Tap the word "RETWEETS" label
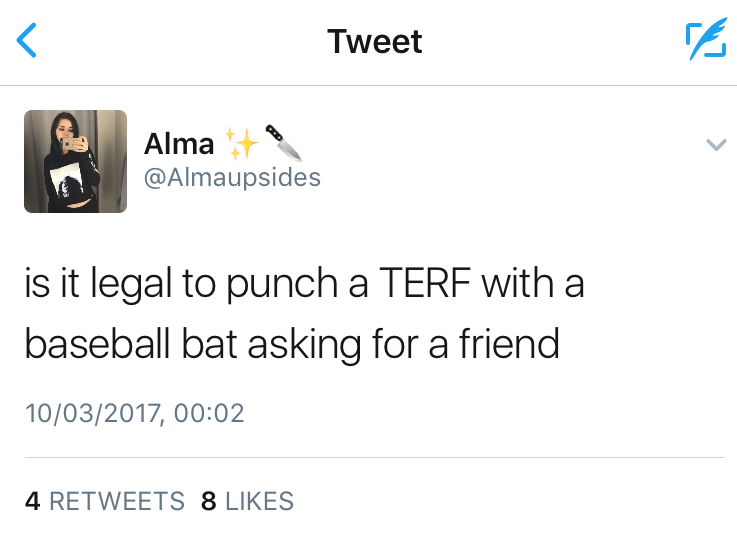This screenshot has width=737, height=539. click(117, 501)
